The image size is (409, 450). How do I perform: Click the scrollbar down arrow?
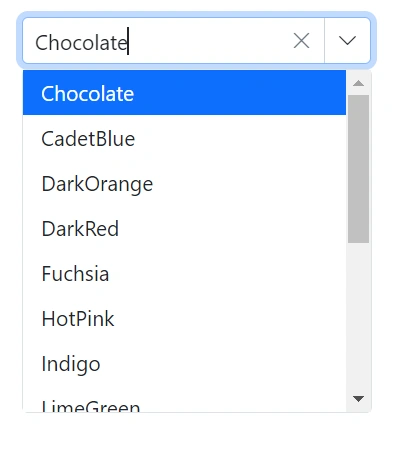[358, 399]
